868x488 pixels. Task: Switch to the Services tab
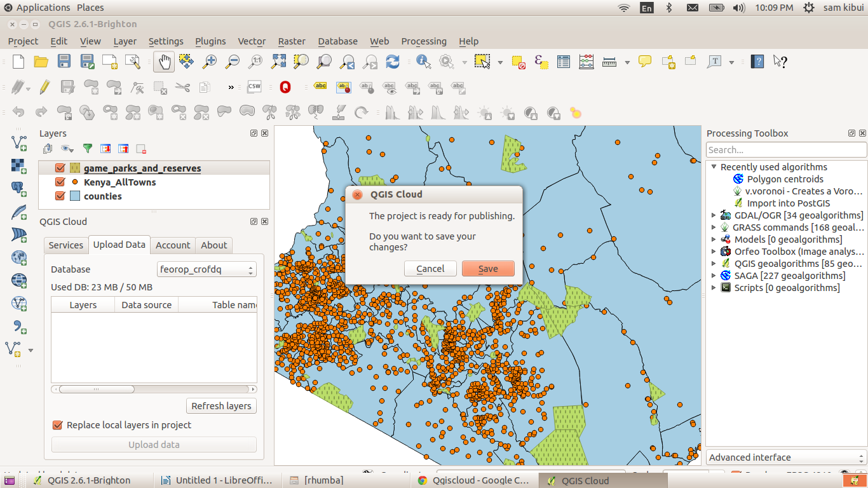pos(66,245)
